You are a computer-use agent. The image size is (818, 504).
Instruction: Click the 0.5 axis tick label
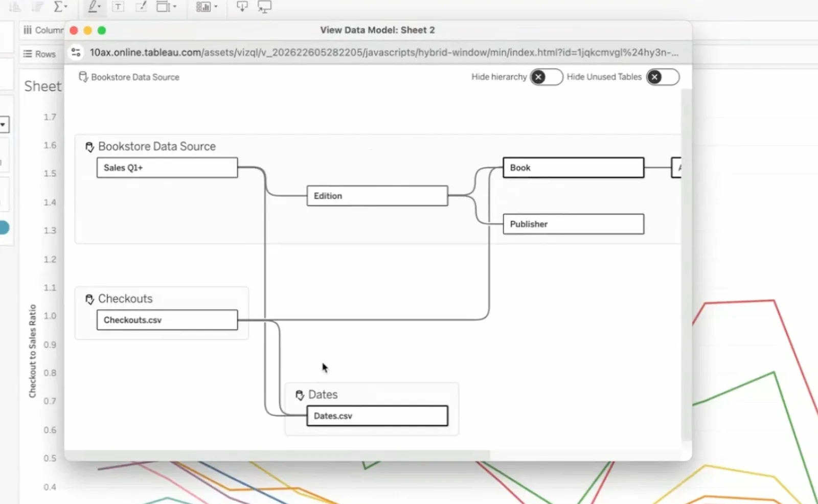tap(50, 459)
